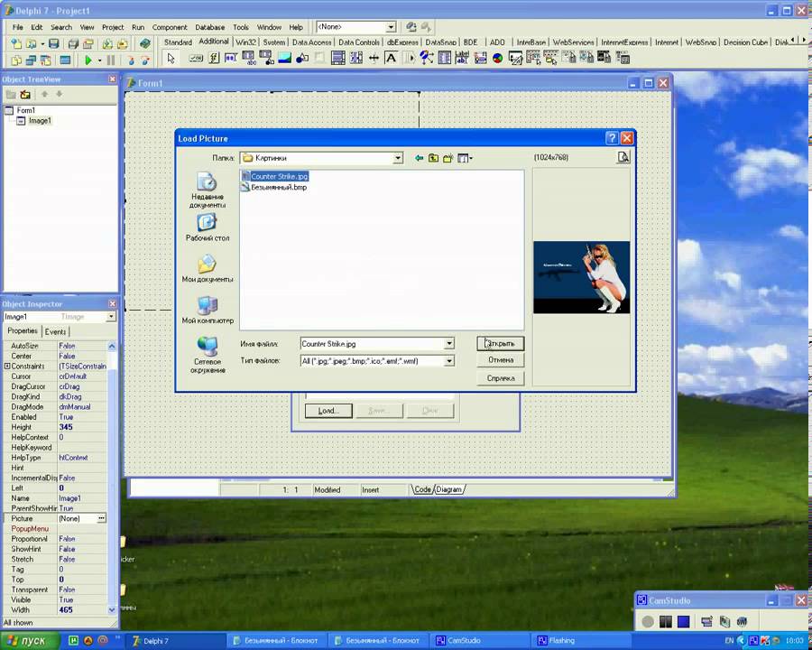This screenshot has width=812, height=650.
Task: Select the ScrollBox component icon
Action: click(x=338, y=58)
